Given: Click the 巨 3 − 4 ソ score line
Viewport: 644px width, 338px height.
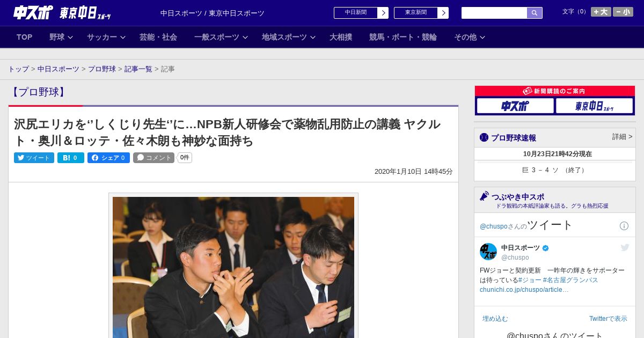Looking at the screenshot, I should pyautogui.click(x=555, y=170).
